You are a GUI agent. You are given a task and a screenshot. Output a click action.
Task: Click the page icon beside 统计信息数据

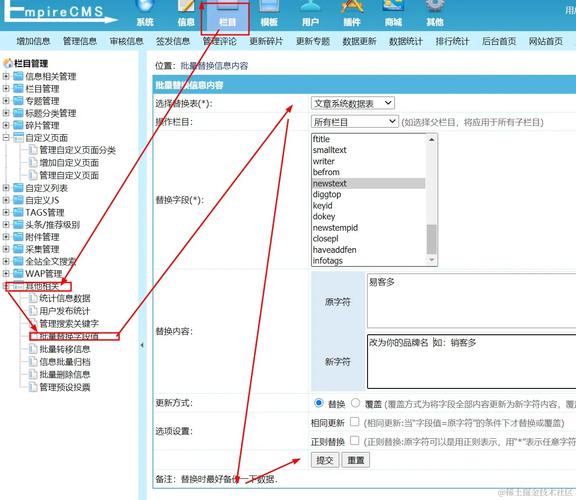pos(33,298)
